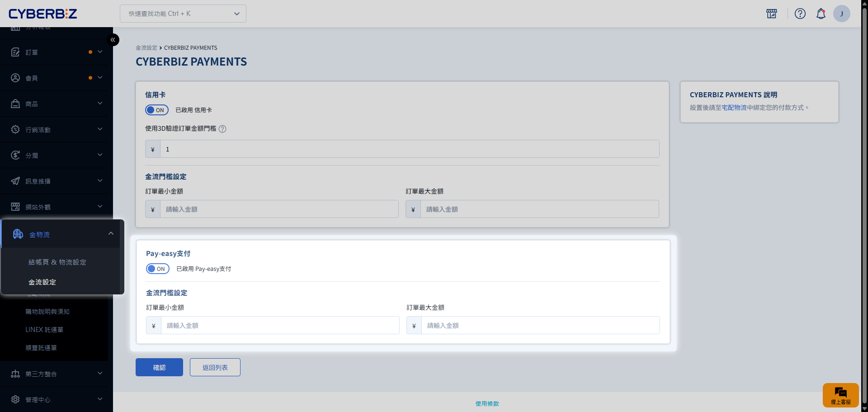Open the 宅配物流 link in the info panel
The height and width of the screenshot is (412, 868).
(x=734, y=108)
